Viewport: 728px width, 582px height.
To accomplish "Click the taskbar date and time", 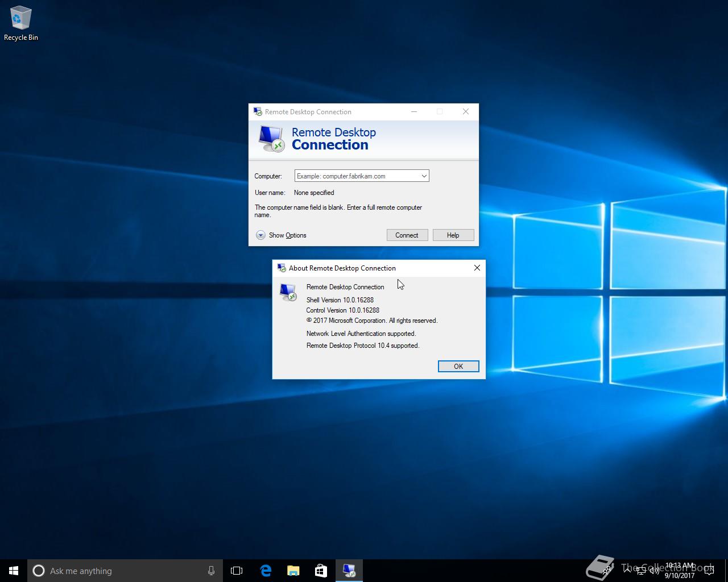I will click(680, 571).
